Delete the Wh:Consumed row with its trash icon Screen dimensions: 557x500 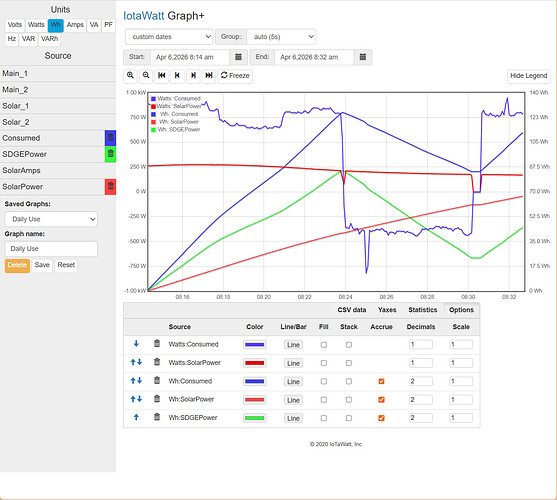coord(157,380)
